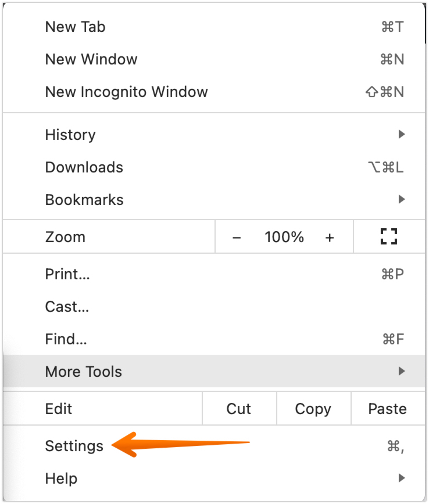Open the History menu item
The image size is (429, 504).
[x=70, y=135]
